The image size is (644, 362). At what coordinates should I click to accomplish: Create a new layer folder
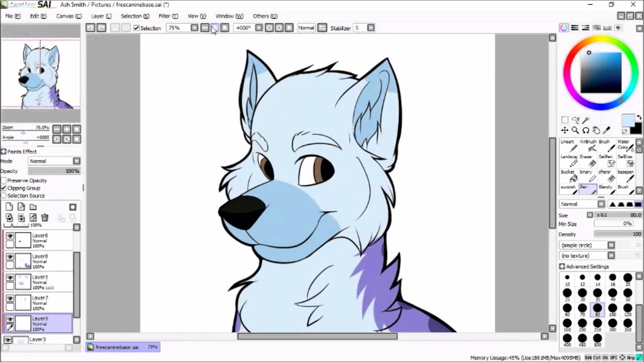(33, 207)
